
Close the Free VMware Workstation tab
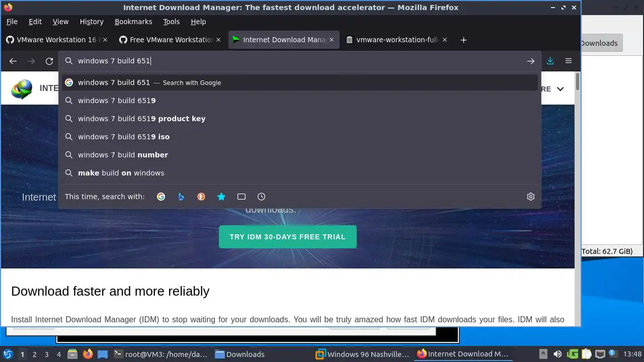(x=218, y=40)
